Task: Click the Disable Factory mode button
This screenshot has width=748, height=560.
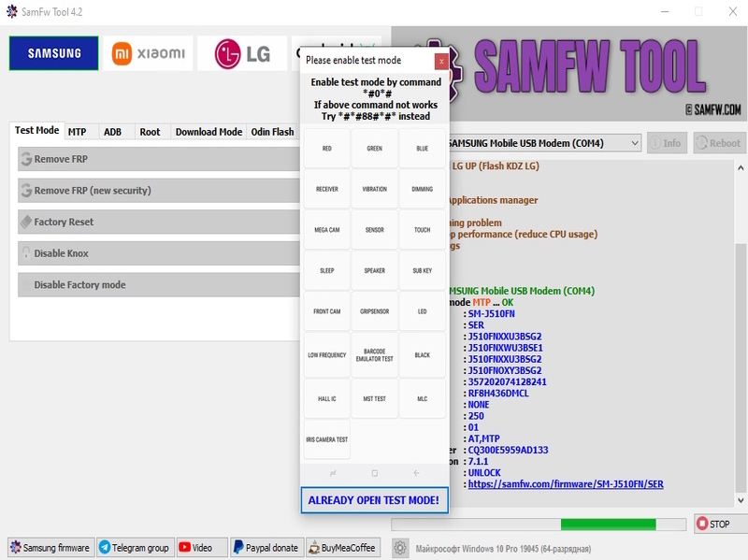Action: 159,285
